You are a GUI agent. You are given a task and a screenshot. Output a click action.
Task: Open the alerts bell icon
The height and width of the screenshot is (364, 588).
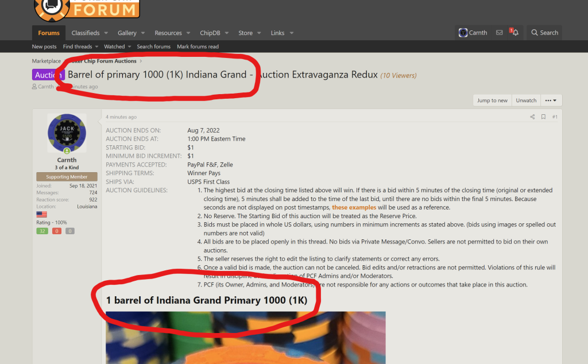pyautogui.click(x=515, y=33)
